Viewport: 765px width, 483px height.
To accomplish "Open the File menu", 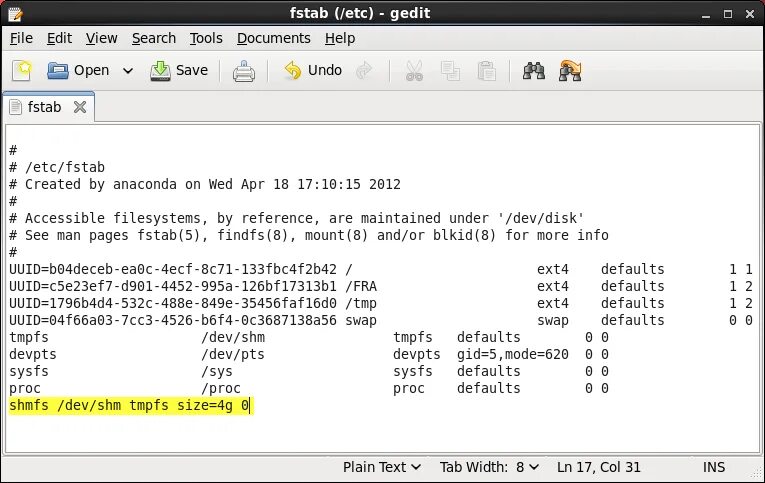I will pos(21,38).
